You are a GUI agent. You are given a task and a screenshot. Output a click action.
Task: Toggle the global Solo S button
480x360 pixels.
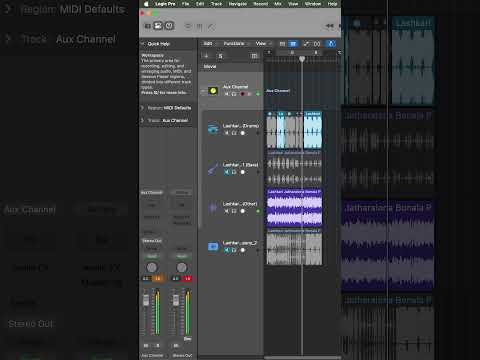point(220,56)
